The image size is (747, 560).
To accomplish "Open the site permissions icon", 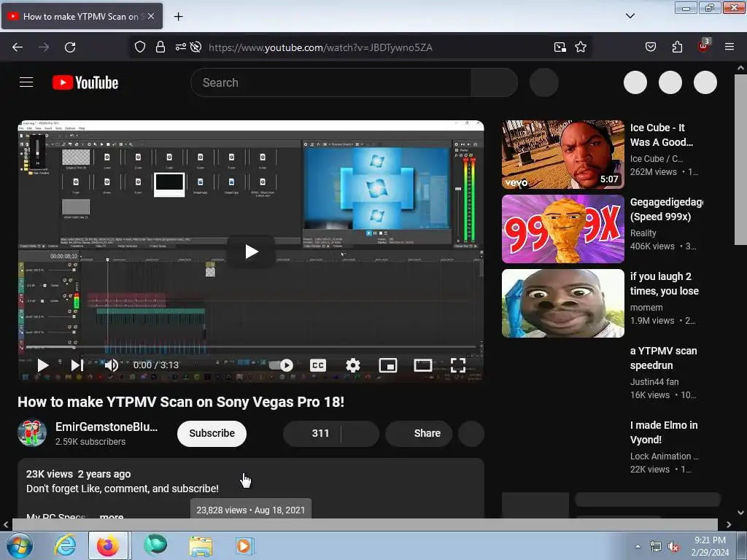I will (x=181, y=47).
